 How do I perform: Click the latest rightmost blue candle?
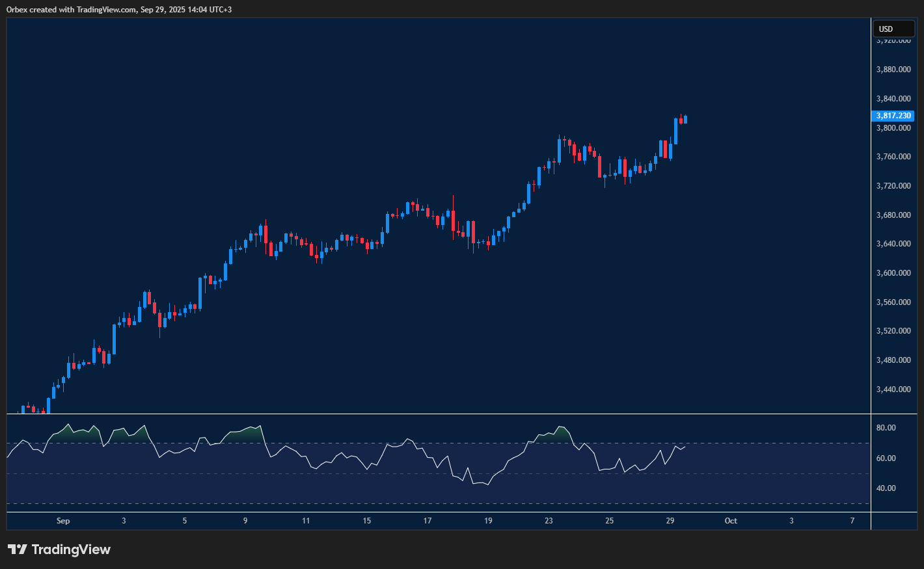685,119
